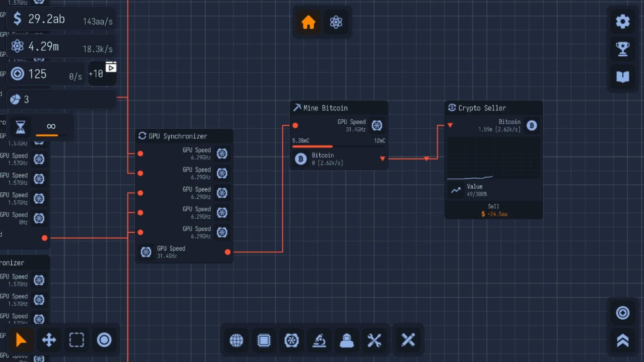Click the pie chart counter showing 3
This screenshot has height=362, width=644.
pyautogui.click(x=62, y=99)
